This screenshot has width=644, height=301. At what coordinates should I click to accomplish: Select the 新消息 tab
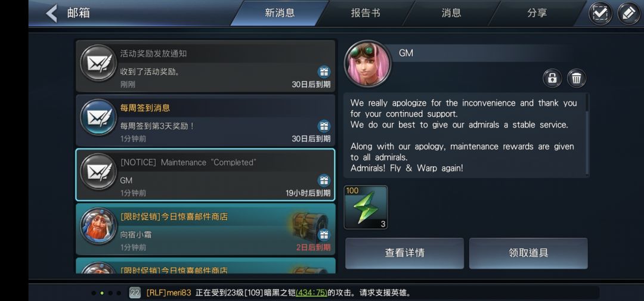point(280,13)
